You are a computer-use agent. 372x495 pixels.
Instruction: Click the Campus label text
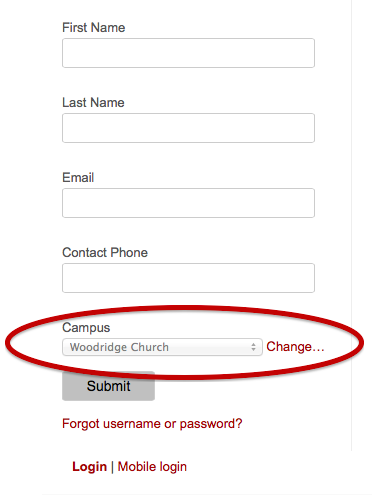tap(86, 328)
